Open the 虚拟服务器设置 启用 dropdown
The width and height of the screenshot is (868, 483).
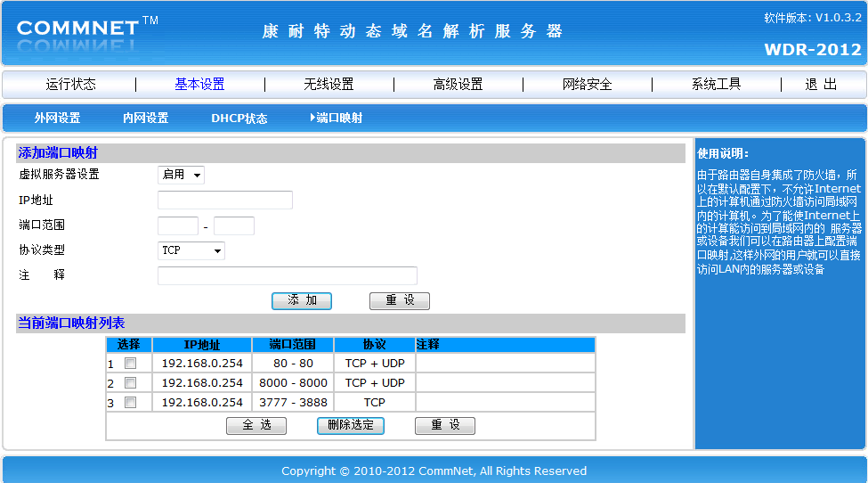[x=181, y=175]
